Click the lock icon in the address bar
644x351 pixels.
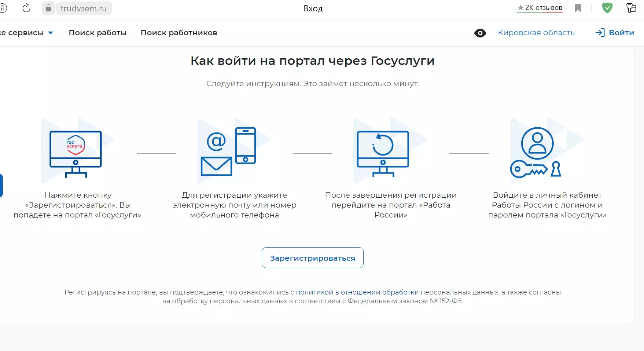(48, 8)
